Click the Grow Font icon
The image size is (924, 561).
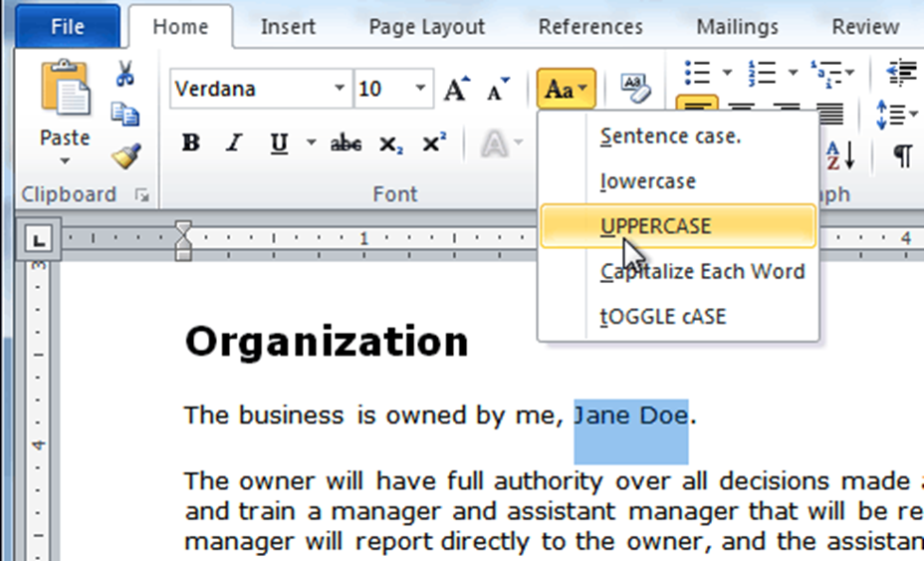pos(457,89)
